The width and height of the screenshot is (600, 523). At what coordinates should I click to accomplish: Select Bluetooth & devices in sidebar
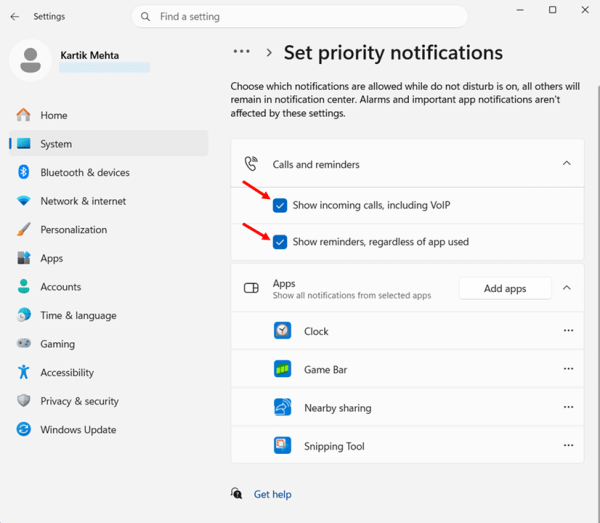point(109,173)
